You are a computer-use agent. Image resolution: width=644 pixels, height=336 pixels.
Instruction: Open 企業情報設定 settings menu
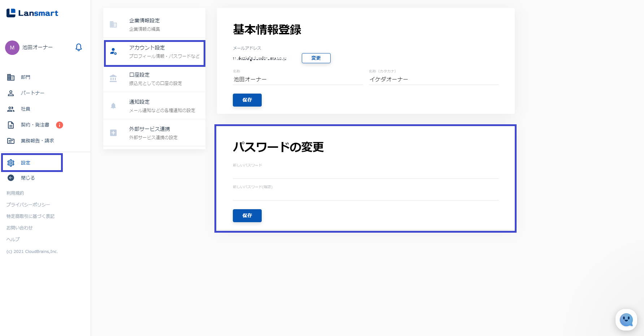click(154, 24)
